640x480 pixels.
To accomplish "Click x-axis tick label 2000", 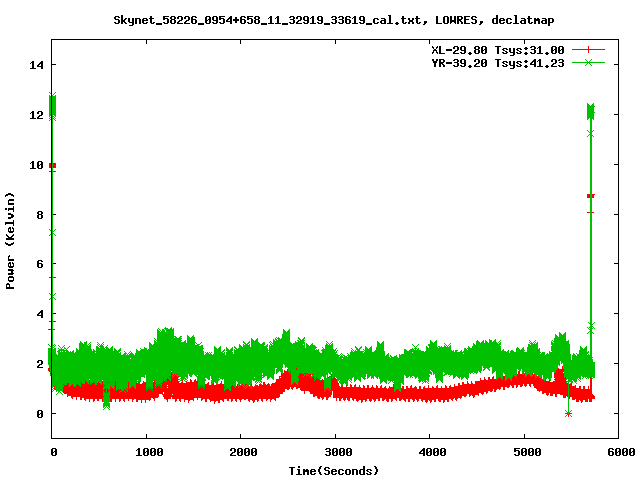I will coord(244,452).
